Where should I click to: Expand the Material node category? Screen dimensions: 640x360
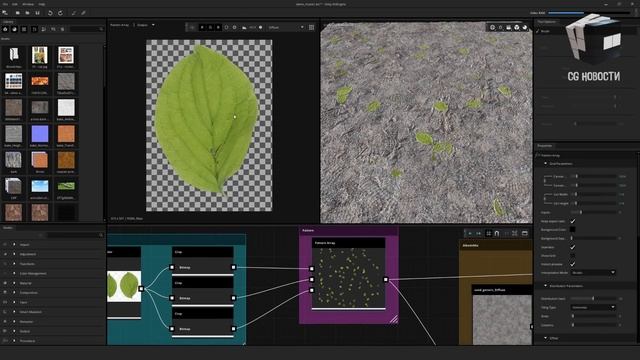(14, 283)
